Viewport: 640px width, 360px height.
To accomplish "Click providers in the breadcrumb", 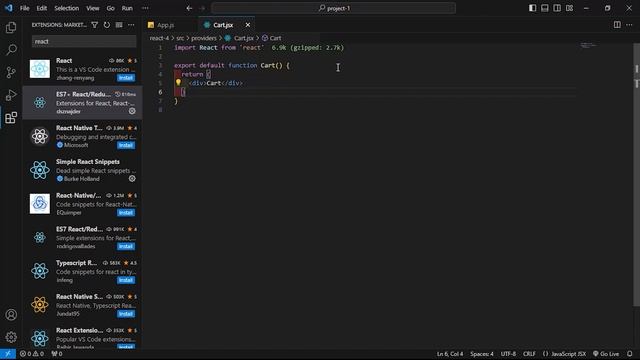I will [204, 38].
